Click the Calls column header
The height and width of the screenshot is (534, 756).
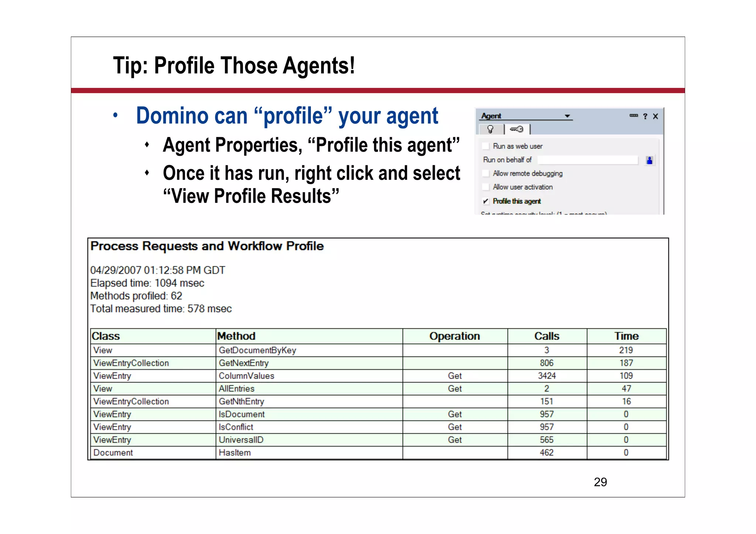pos(547,336)
